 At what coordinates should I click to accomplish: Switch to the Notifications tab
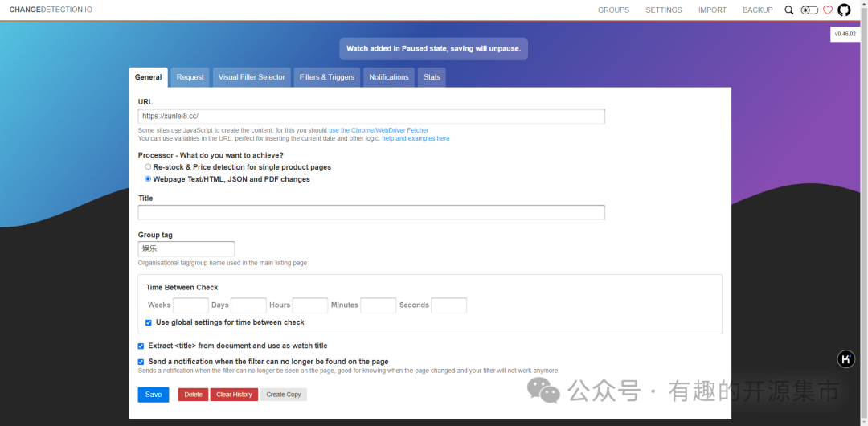(x=389, y=77)
